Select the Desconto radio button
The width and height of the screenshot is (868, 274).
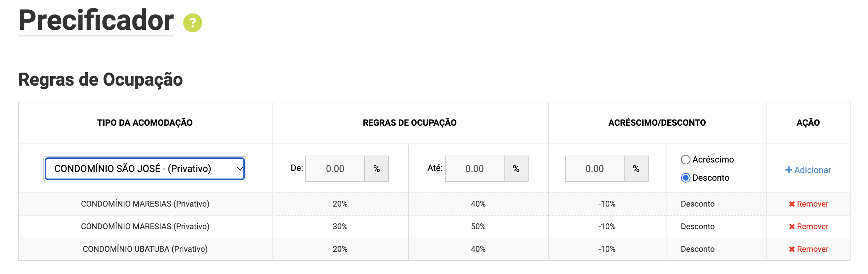coord(685,178)
